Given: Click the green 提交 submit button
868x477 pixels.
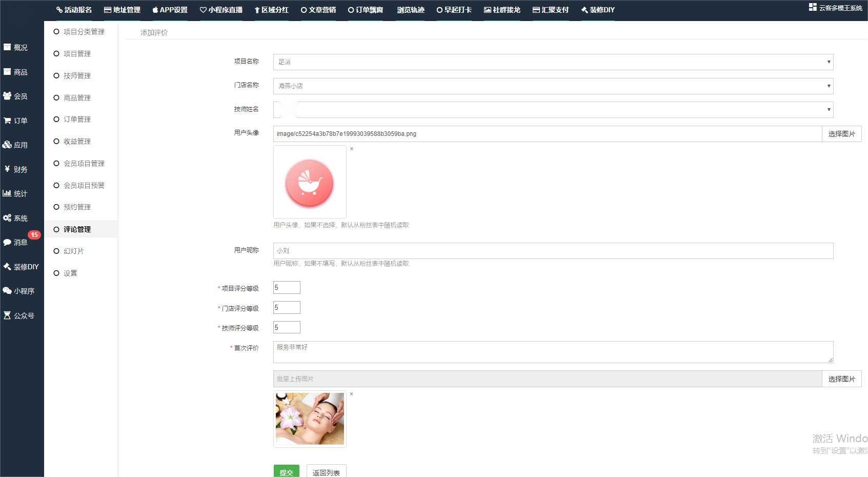Looking at the screenshot, I should [x=286, y=472].
